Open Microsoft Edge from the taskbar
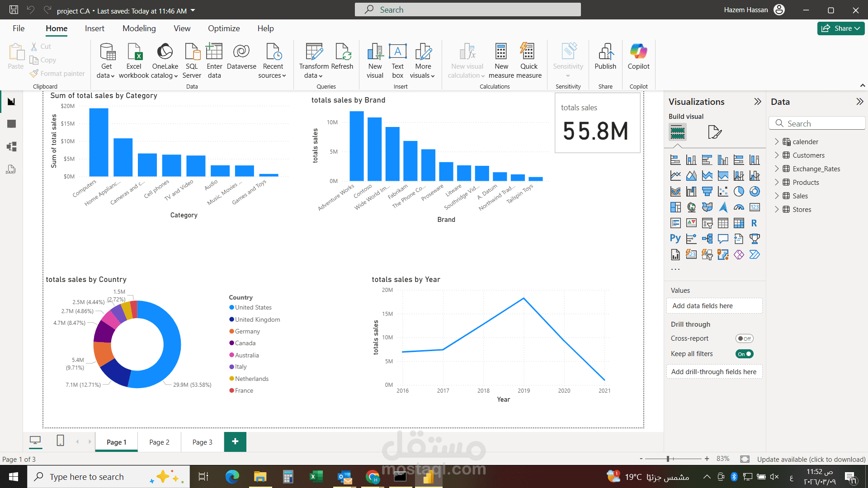Screen dimensions: 868x488 point(232,477)
